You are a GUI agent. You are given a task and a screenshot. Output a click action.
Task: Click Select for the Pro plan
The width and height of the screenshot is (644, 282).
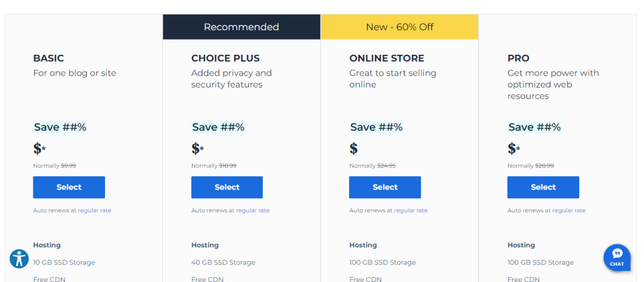(x=543, y=187)
